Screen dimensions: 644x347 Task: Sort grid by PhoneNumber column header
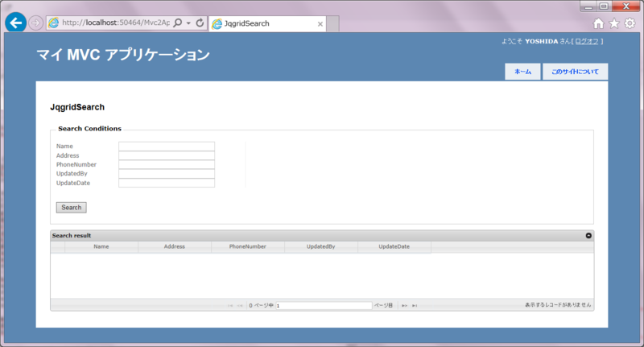click(x=248, y=246)
